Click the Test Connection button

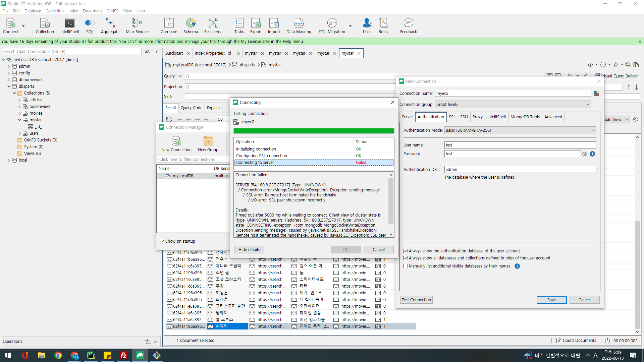coord(416,300)
